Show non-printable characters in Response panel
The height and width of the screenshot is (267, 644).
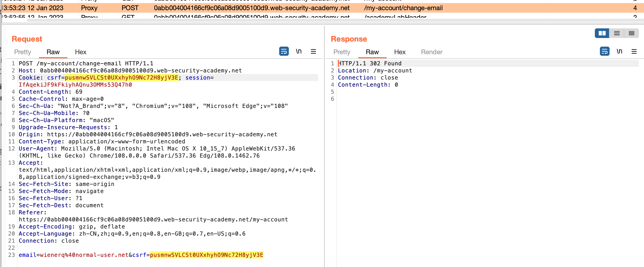[x=619, y=51]
